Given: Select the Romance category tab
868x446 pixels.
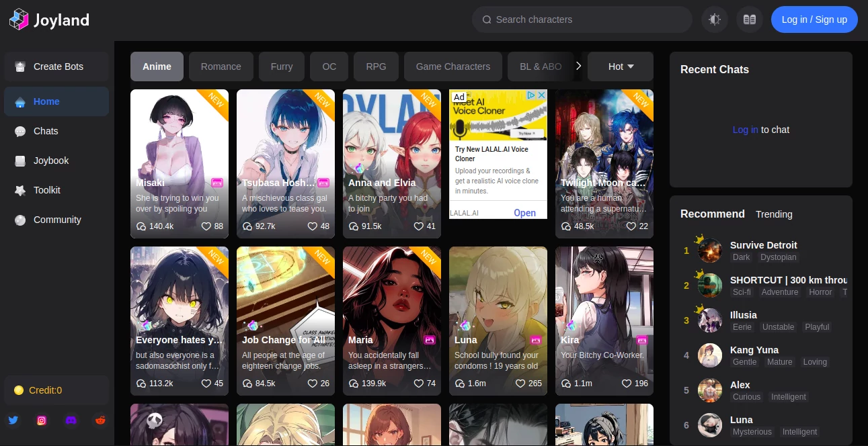Looking at the screenshot, I should (x=221, y=66).
